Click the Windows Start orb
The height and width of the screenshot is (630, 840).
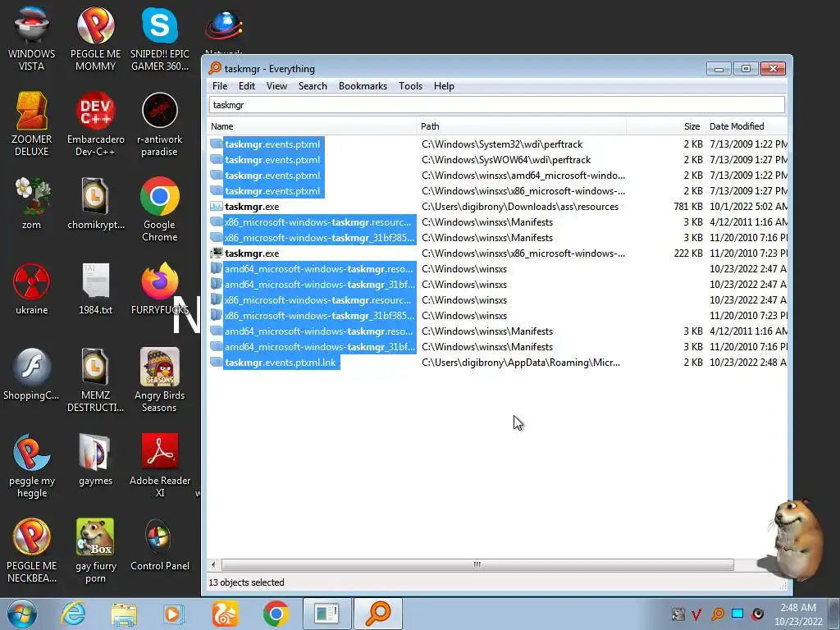click(x=22, y=614)
